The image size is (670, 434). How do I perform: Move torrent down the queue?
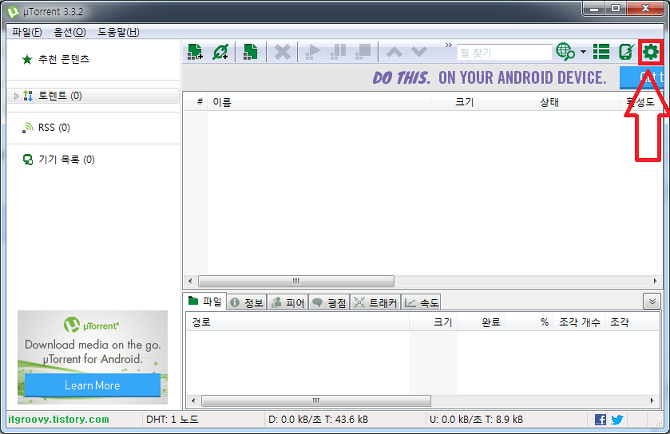coord(419,52)
